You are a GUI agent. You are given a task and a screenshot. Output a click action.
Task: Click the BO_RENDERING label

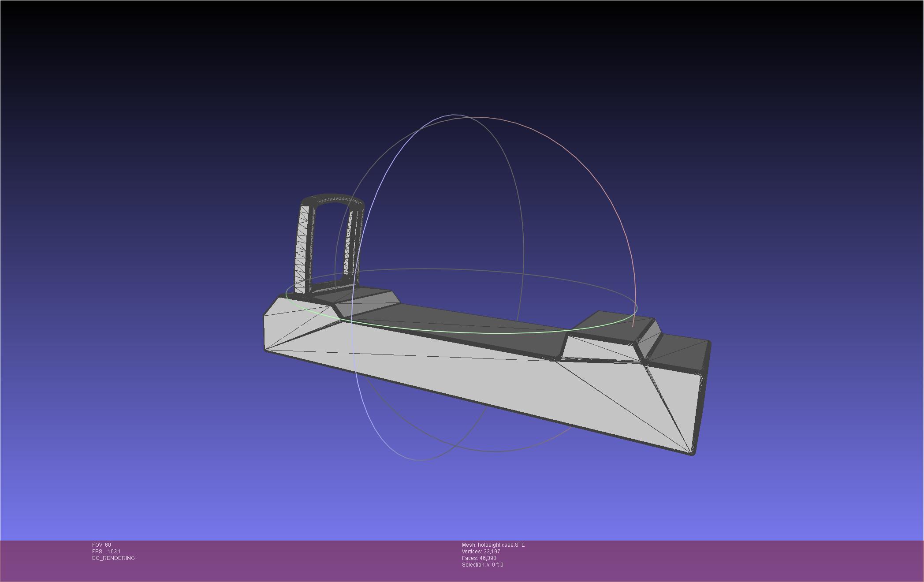[x=113, y=558]
